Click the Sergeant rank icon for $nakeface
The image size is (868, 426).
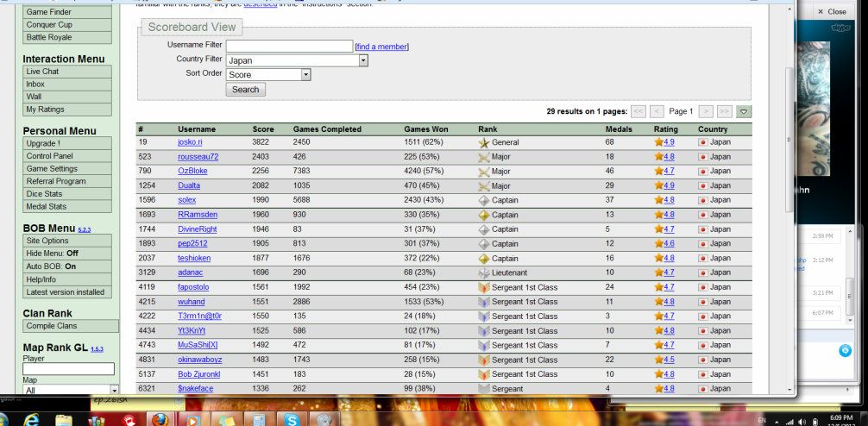click(484, 388)
